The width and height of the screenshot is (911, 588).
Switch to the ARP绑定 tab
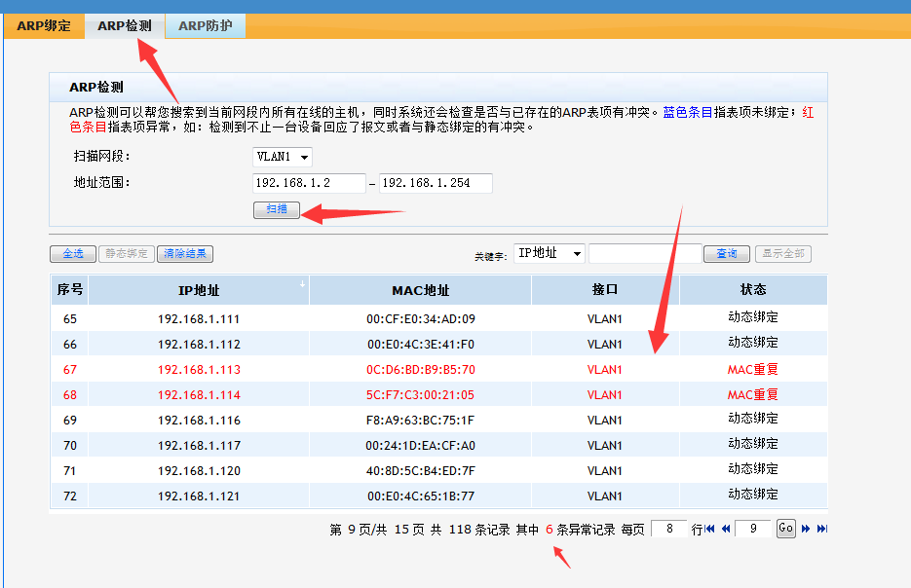[43, 26]
